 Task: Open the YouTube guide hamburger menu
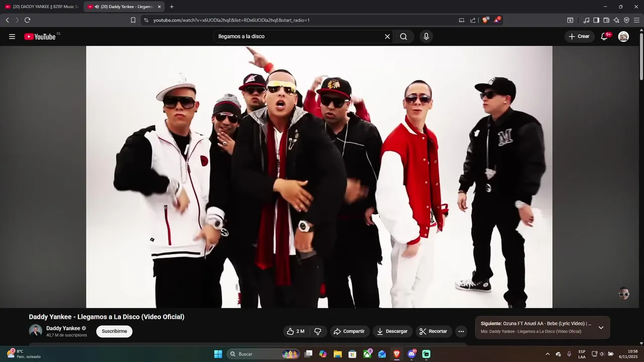coord(12,36)
